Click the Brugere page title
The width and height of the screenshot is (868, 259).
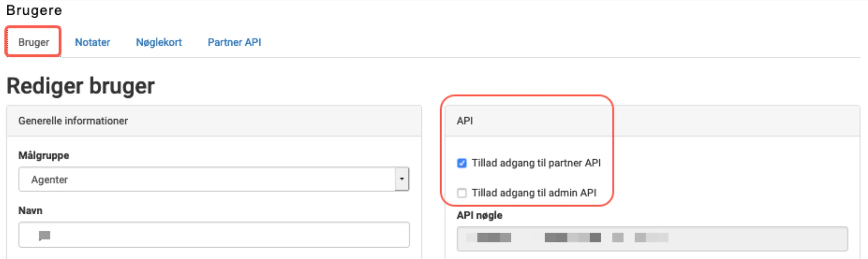pyautogui.click(x=34, y=10)
